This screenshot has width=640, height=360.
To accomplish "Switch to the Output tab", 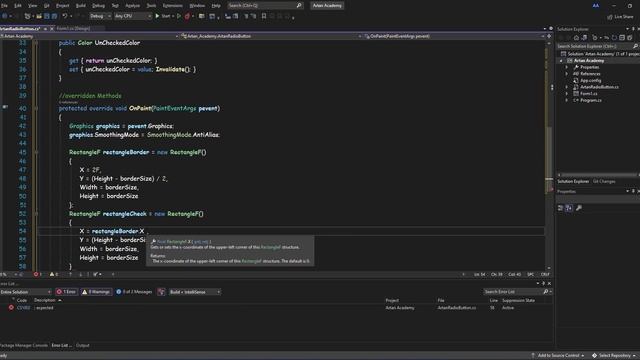I will (x=82, y=345).
